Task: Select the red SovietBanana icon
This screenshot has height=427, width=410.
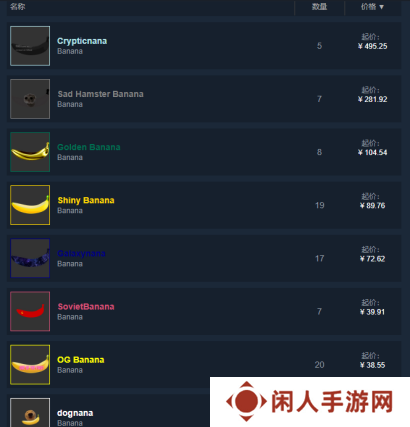Action: (30, 311)
